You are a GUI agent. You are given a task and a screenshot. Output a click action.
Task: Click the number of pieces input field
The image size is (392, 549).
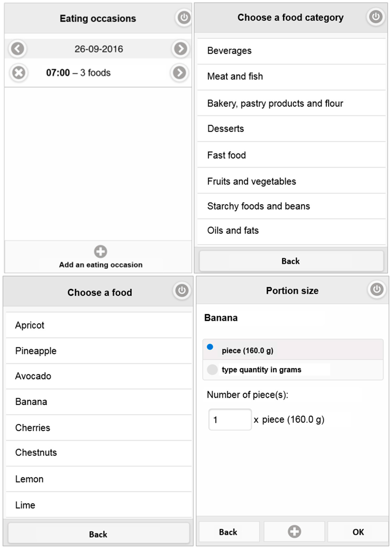click(230, 419)
